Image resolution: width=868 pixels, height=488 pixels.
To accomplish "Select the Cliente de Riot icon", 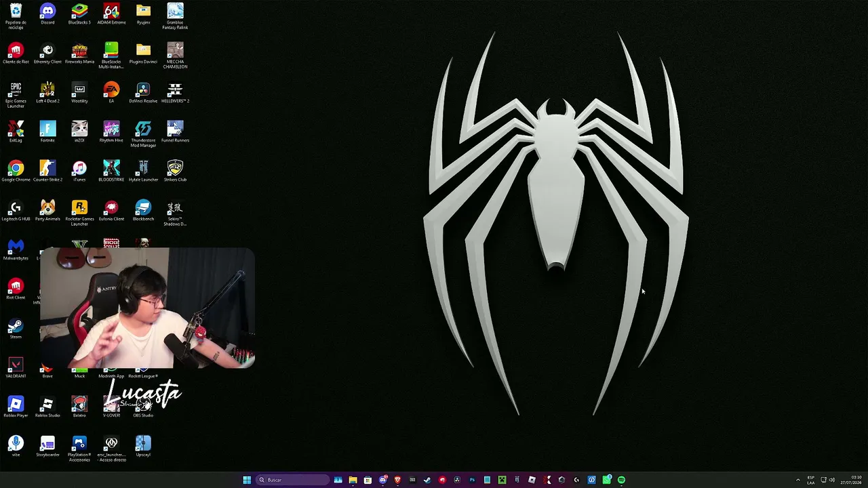I will pos(16,54).
